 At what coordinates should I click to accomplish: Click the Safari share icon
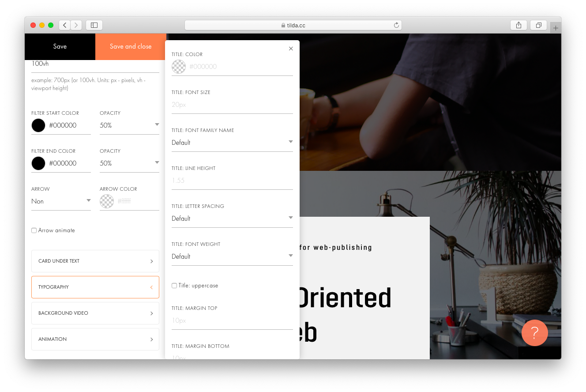pyautogui.click(x=518, y=25)
